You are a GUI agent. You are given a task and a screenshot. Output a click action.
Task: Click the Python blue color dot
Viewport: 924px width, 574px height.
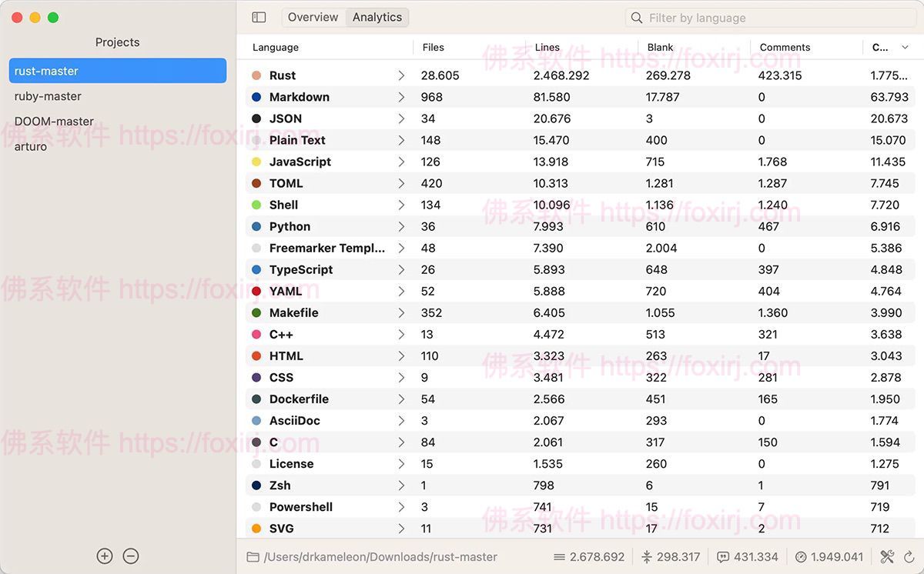click(x=256, y=226)
